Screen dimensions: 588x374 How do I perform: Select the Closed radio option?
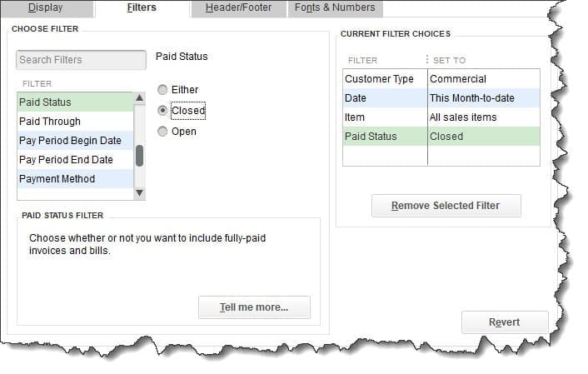[163, 111]
